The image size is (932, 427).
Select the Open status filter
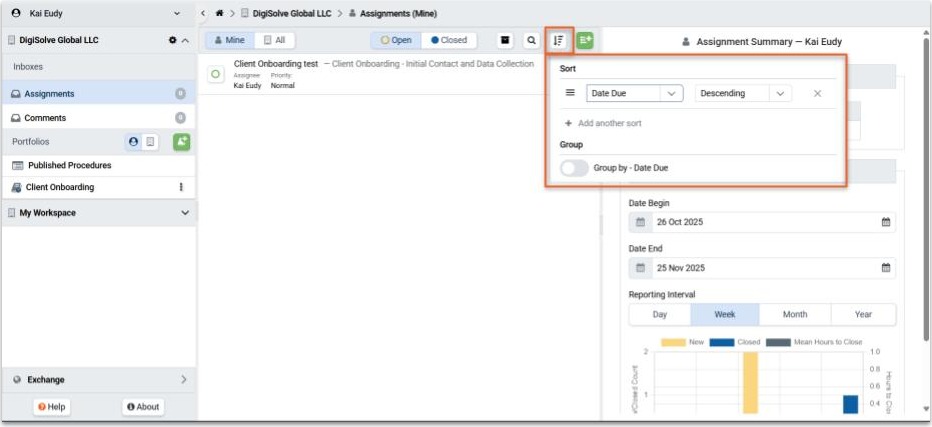[x=396, y=40]
